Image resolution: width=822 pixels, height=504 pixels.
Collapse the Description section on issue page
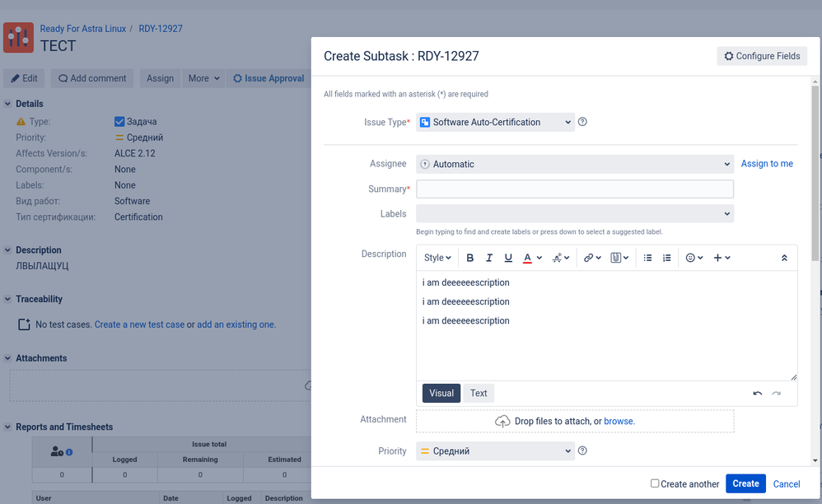[8, 250]
